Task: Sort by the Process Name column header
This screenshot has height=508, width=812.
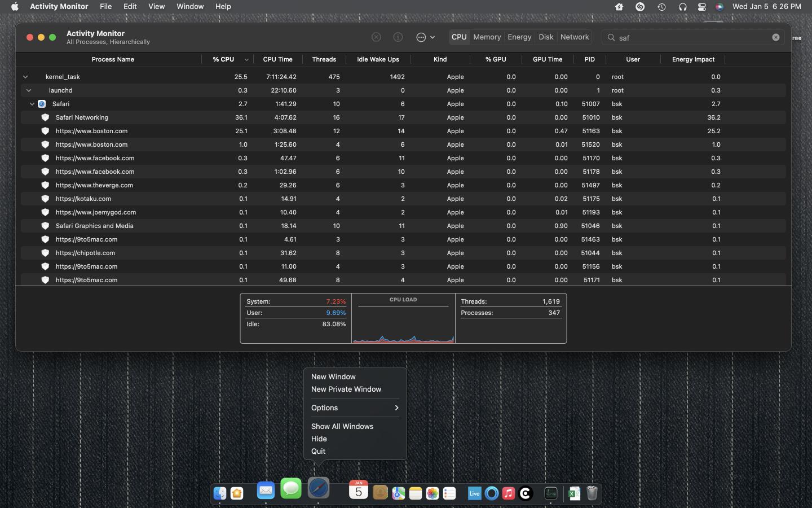Action: 113,59
